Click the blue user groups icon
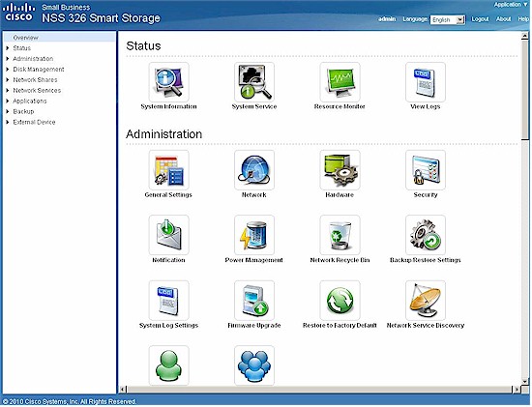This screenshot has height=407, width=532. click(254, 365)
